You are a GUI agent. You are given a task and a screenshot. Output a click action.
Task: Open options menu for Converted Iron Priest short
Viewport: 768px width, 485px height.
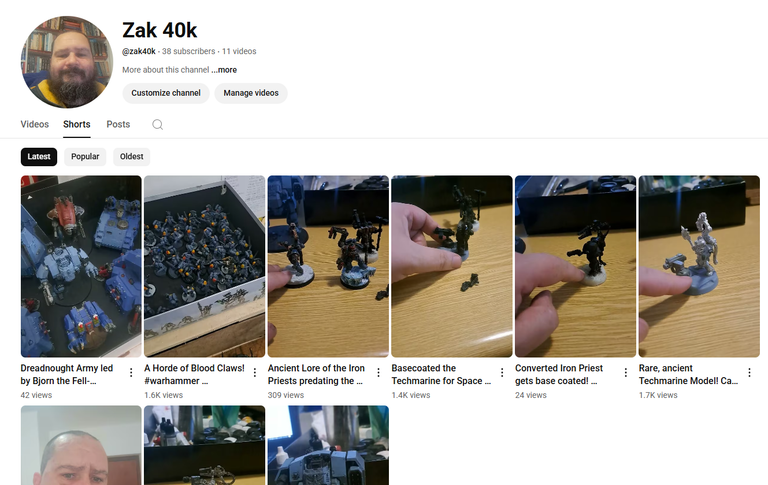[625, 373]
